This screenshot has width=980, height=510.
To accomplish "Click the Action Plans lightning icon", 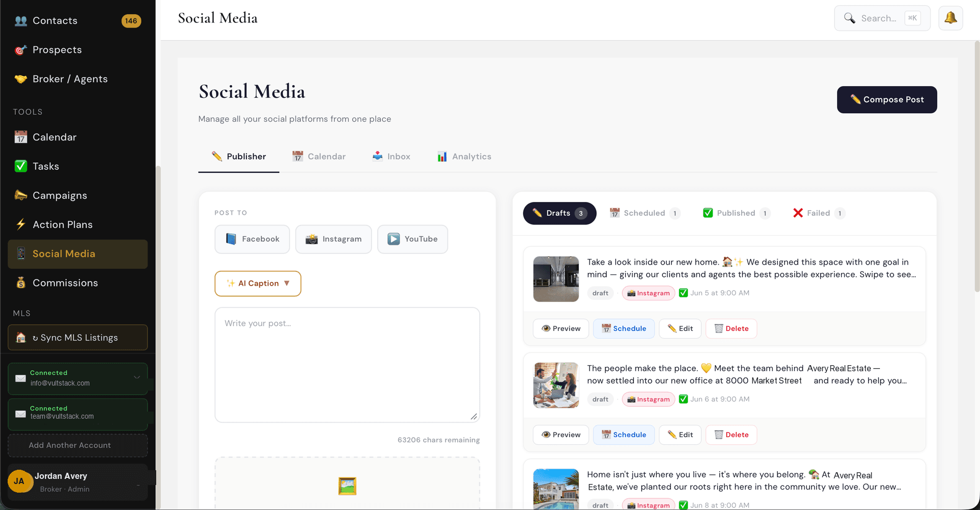I will click(21, 224).
